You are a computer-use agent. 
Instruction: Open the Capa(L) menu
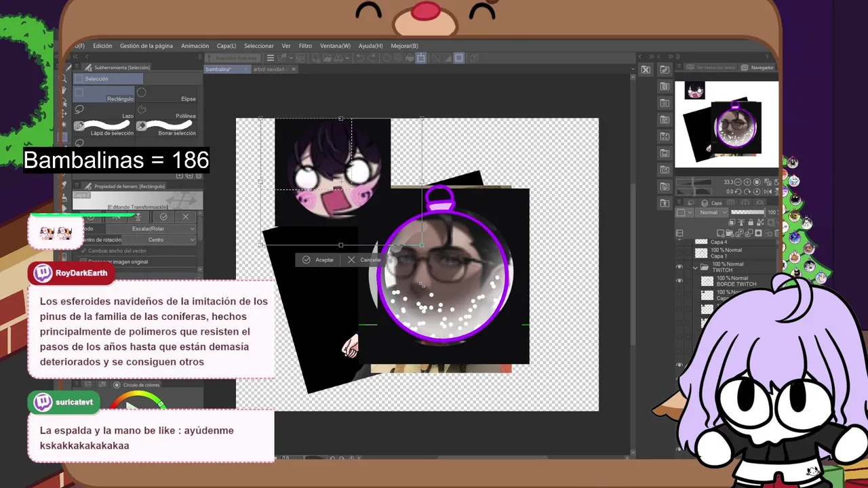click(226, 46)
